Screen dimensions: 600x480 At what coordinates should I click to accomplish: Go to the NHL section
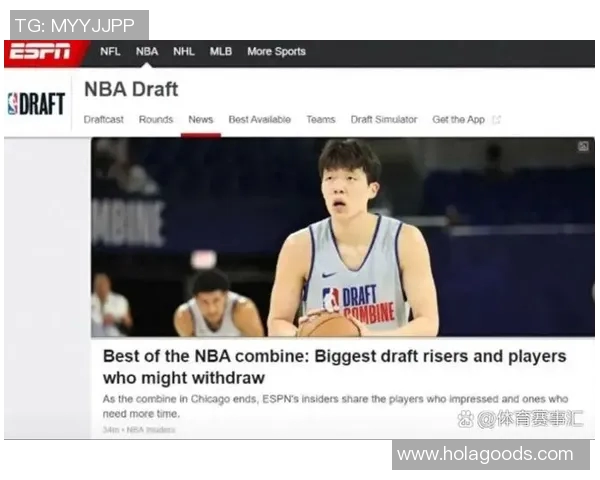[x=184, y=52]
